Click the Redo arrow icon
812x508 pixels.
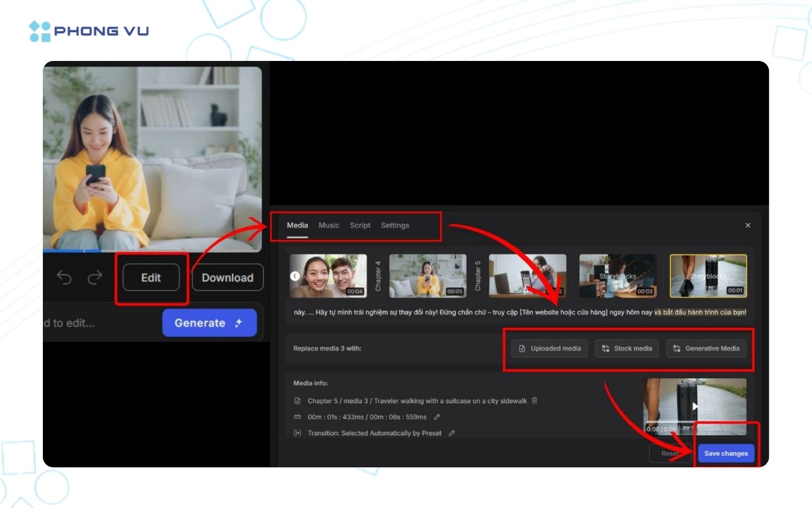pos(95,277)
